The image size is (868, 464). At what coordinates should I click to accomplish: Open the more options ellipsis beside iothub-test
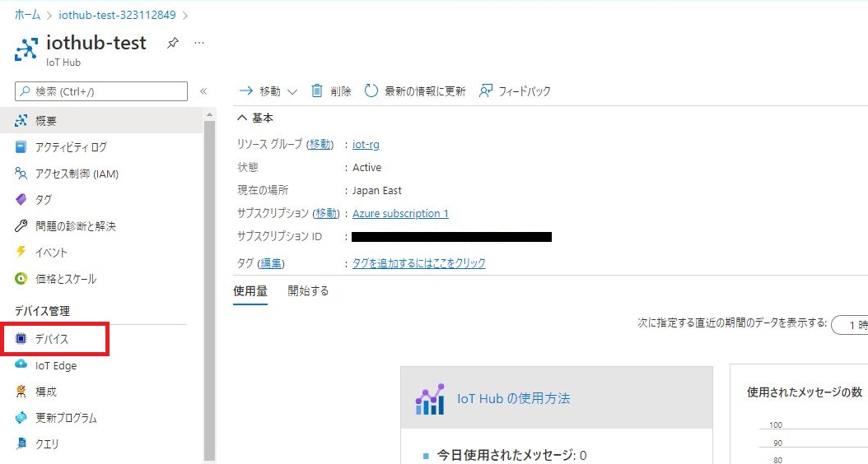199,43
